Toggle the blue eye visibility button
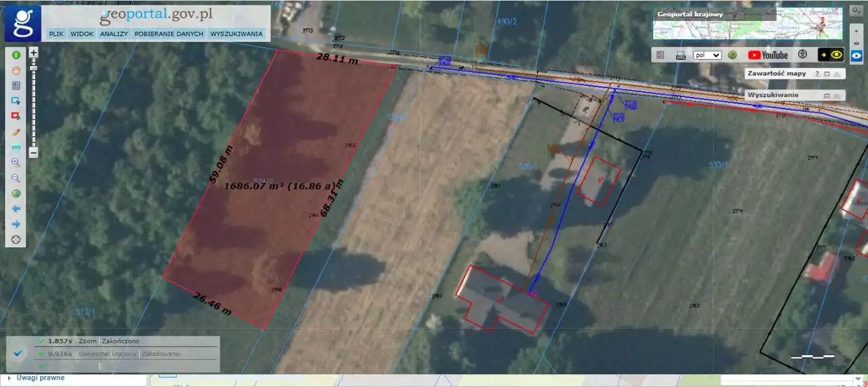 [856, 56]
